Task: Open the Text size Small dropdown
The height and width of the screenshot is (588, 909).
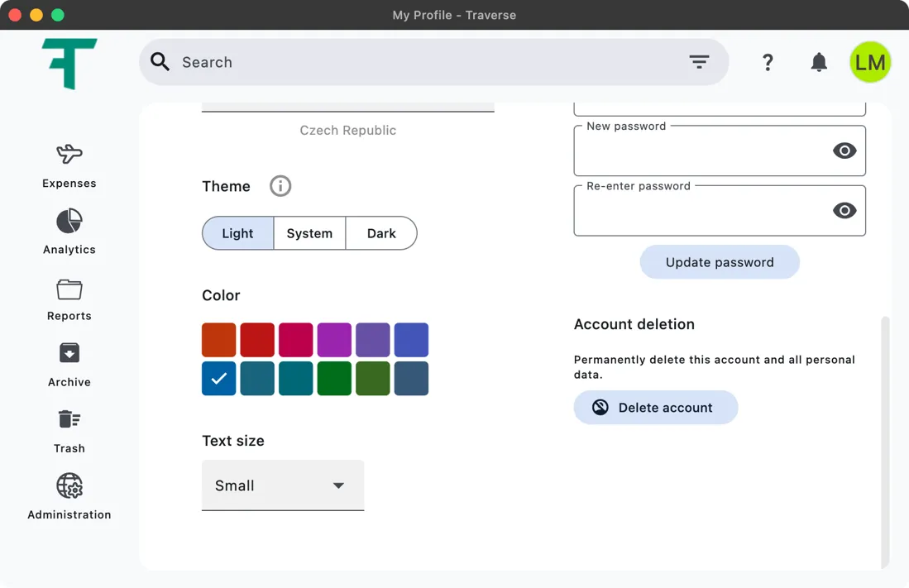Action: pyautogui.click(x=283, y=485)
